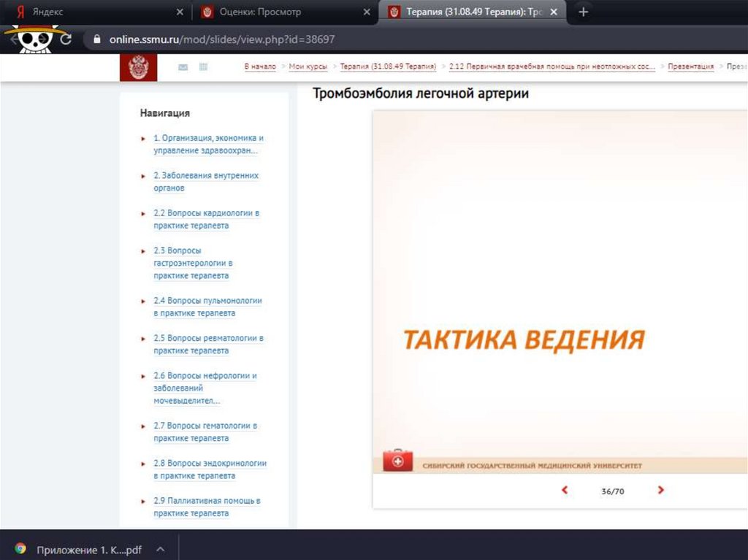Open Терапия (31.08.49 Терапия) breadcrumb
Screen dimensions: 748x560
coord(388,66)
